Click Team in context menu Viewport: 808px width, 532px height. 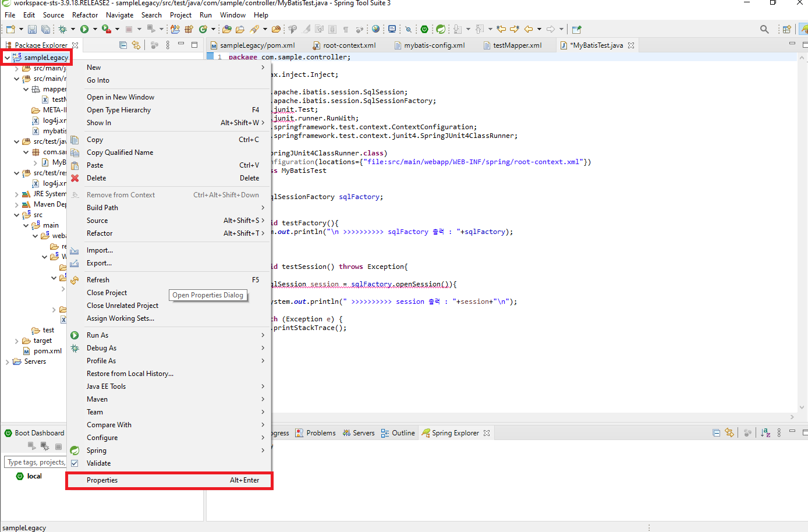coord(169,412)
